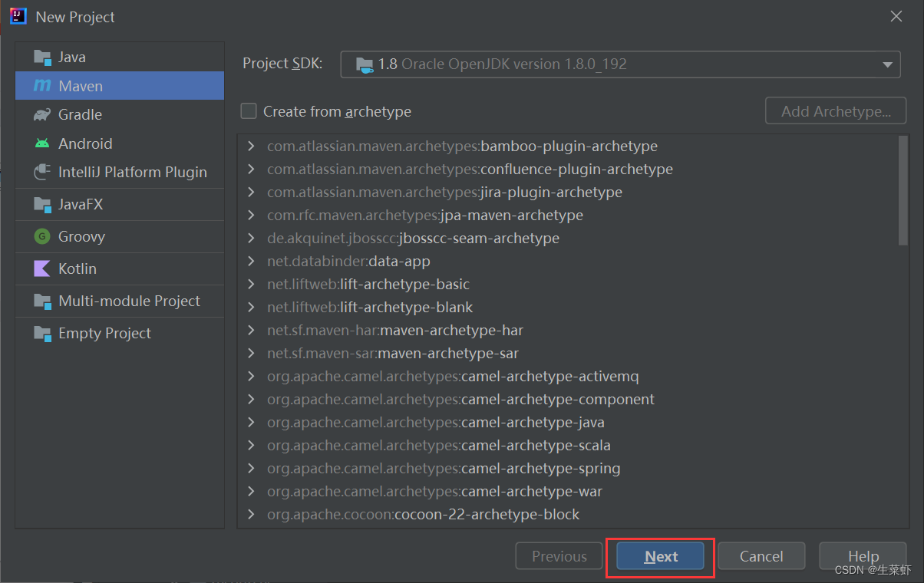
Task: Expand the bamboo-plugin-archetype entry
Action: pyautogui.click(x=251, y=146)
